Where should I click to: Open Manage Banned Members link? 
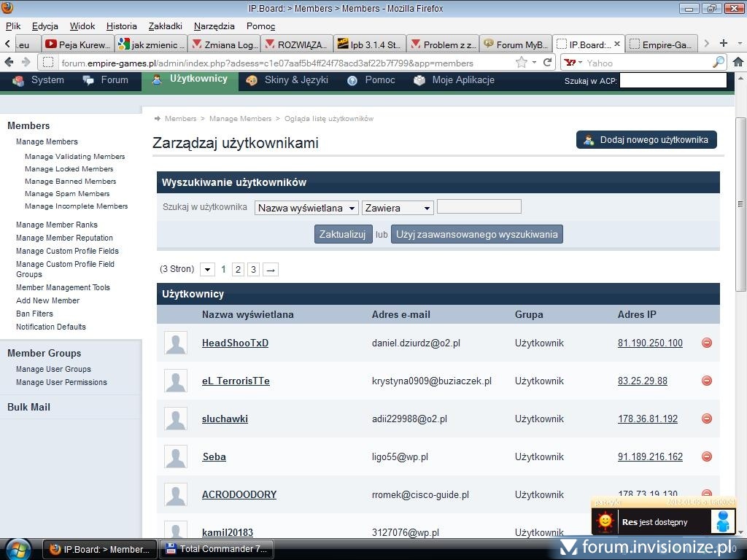(70, 182)
